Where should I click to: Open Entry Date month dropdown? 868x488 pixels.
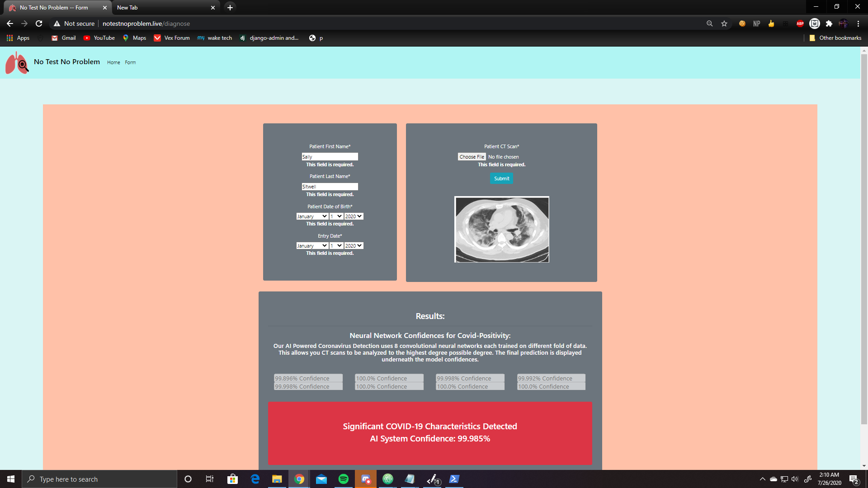[x=312, y=246]
